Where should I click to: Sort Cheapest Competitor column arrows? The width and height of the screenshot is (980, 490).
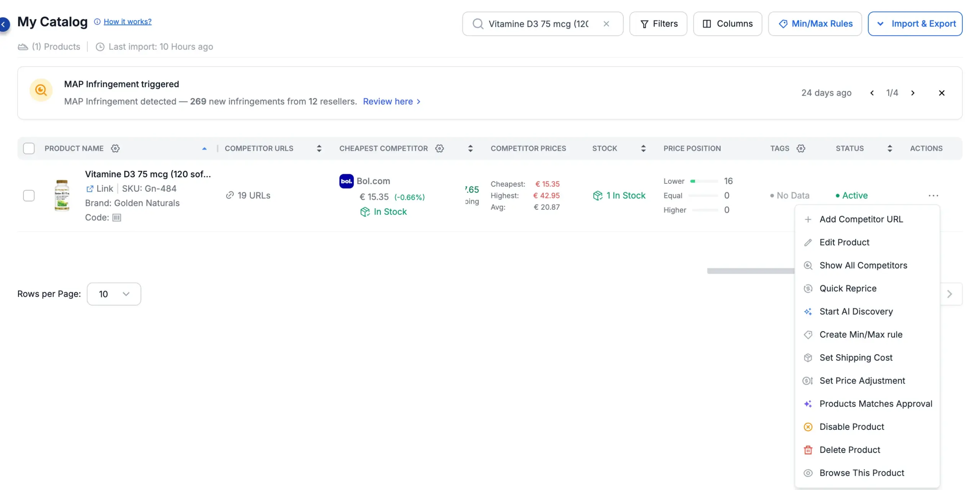(470, 148)
